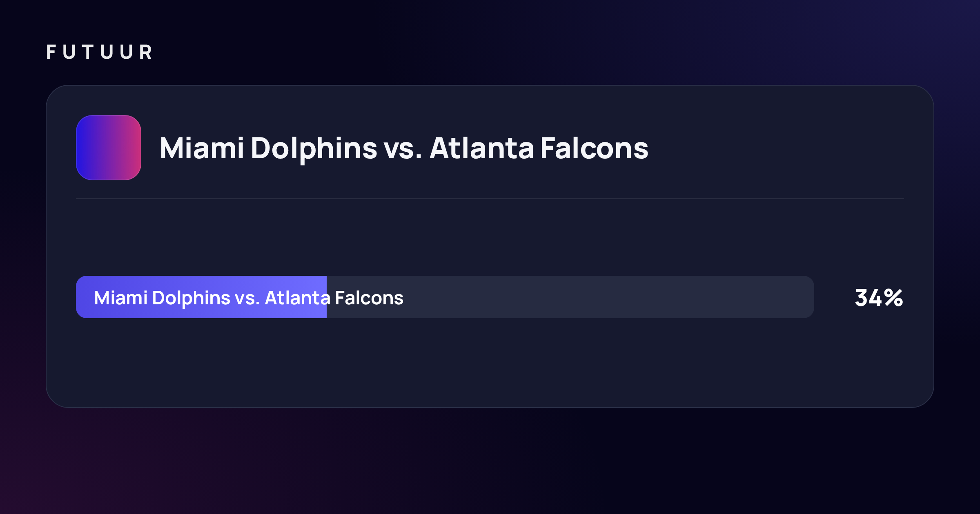Click the right rounded end of the progress bar
Viewport: 980px width, 514px height.
tap(806, 297)
